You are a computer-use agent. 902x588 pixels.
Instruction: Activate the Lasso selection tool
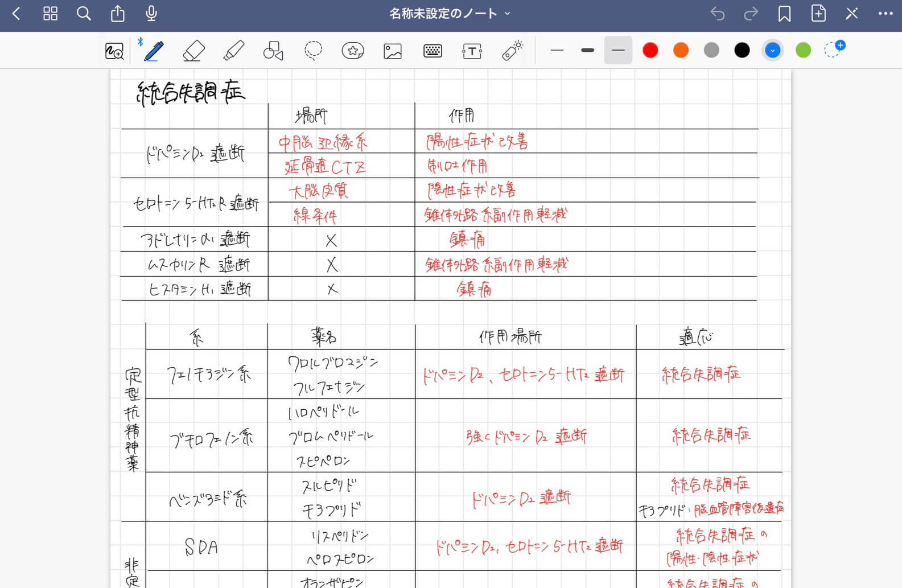(x=313, y=51)
